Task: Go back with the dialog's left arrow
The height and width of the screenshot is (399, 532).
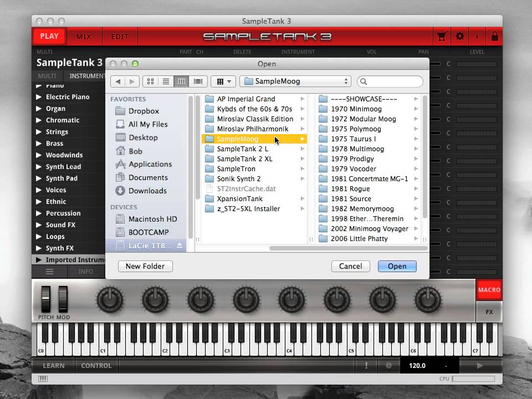Action: pyautogui.click(x=117, y=81)
